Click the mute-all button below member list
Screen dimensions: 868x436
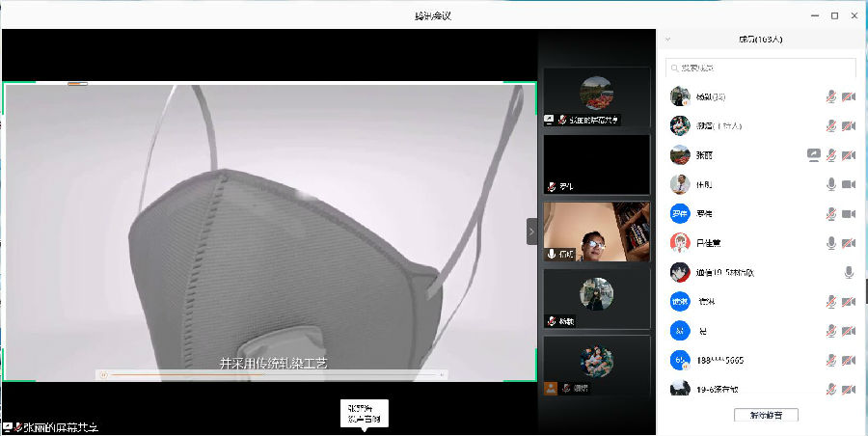tap(766, 415)
